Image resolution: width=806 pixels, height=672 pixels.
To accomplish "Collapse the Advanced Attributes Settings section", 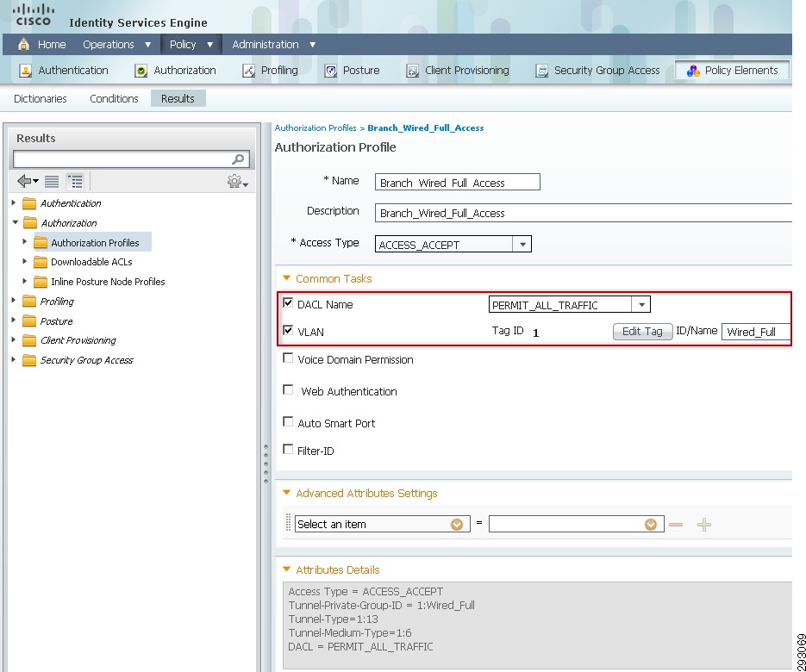I will tap(287, 493).
